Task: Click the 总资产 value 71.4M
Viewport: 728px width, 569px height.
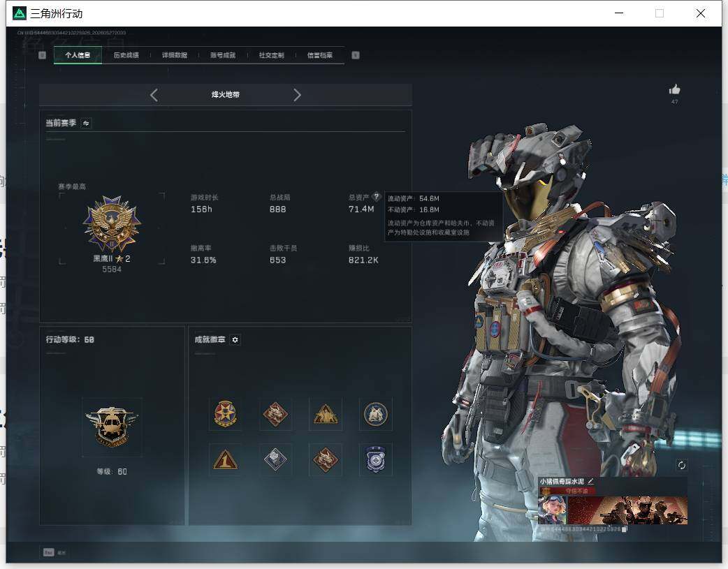Action: point(361,209)
